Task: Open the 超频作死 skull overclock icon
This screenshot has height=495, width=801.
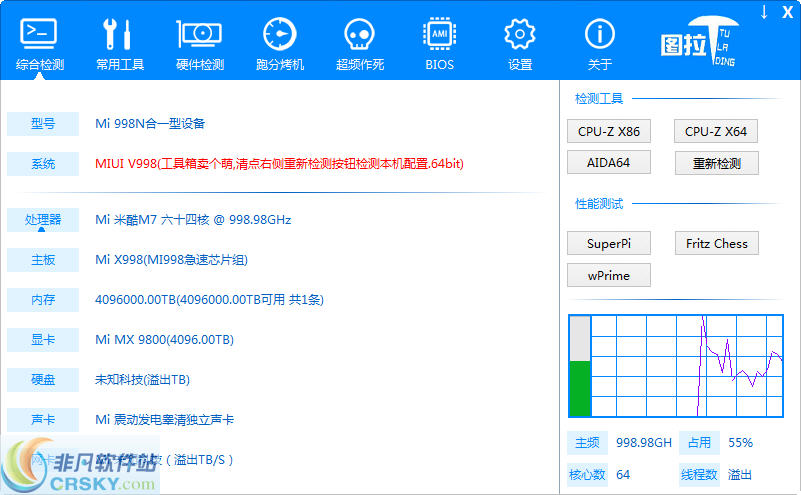Action: (359, 34)
